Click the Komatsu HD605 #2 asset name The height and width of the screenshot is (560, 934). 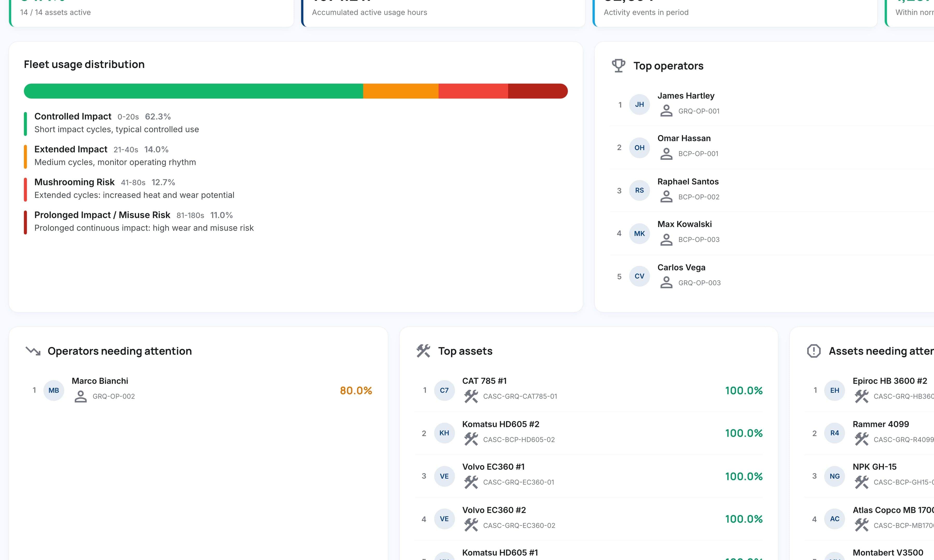(501, 424)
